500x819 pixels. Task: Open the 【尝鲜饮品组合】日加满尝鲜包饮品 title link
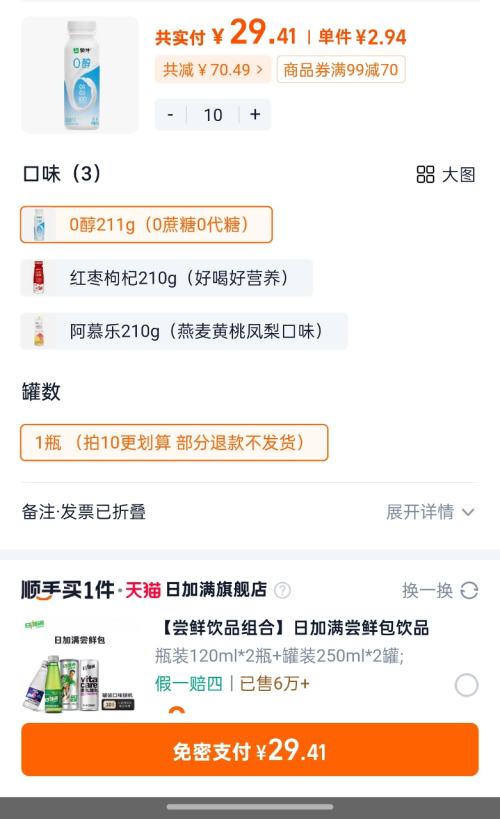tap(292, 628)
